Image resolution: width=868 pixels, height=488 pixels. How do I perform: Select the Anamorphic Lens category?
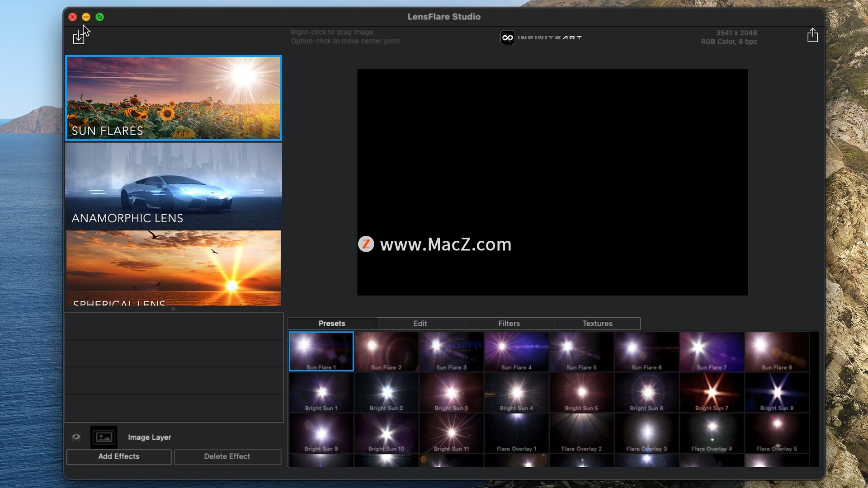coord(174,185)
